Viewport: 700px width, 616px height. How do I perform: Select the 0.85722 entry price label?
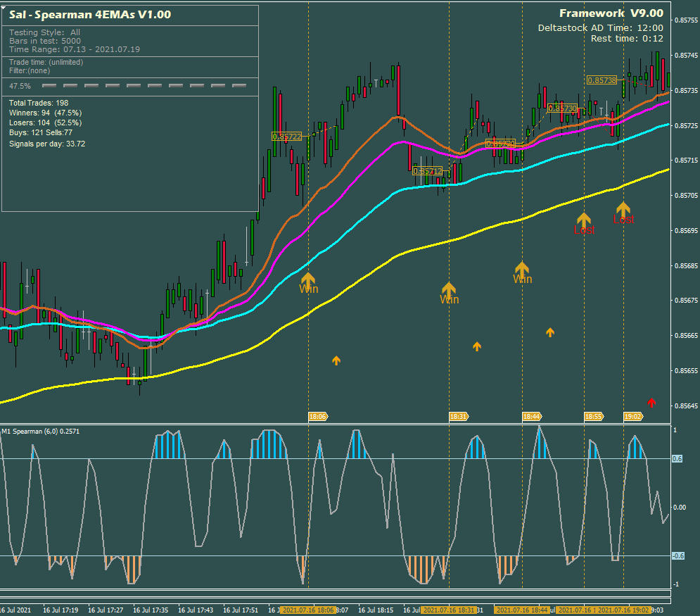[286, 137]
